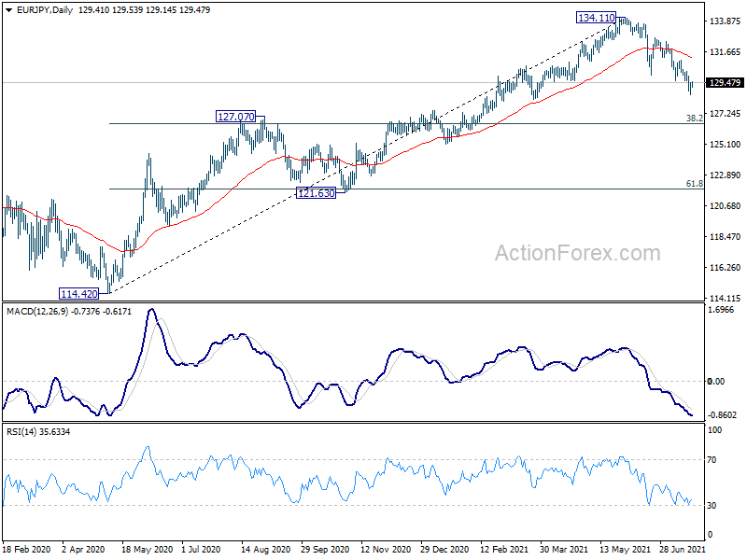The width and height of the screenshot is (747, 560).
Task: Click the 29 Dec 2020 date label
Action: [x=445, y=550]
